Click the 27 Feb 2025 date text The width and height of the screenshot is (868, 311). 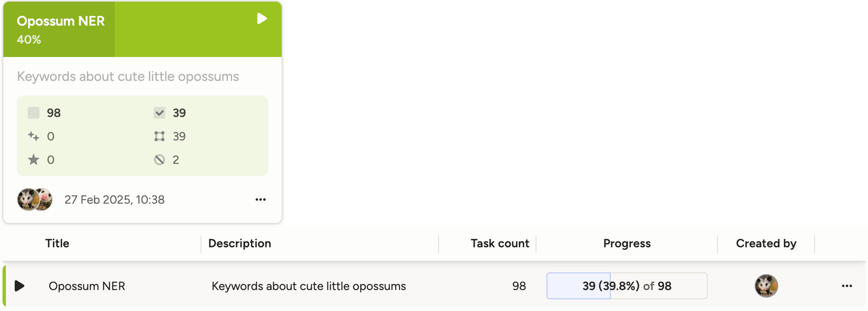point(115,200)
